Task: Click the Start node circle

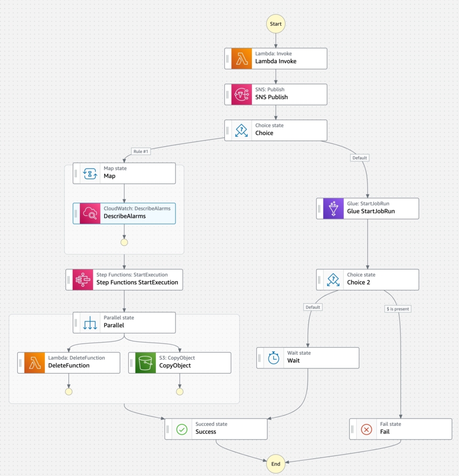Action: 276,23
